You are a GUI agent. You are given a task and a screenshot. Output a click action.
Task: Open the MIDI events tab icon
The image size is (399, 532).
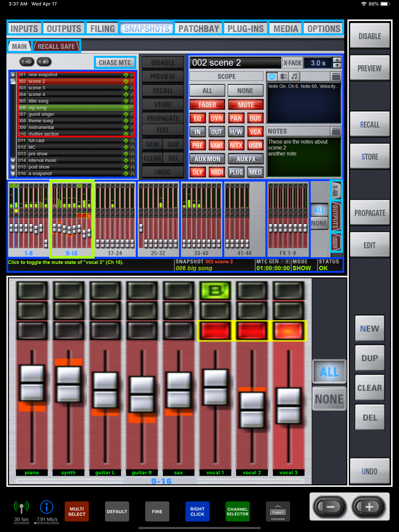(272, 77)
